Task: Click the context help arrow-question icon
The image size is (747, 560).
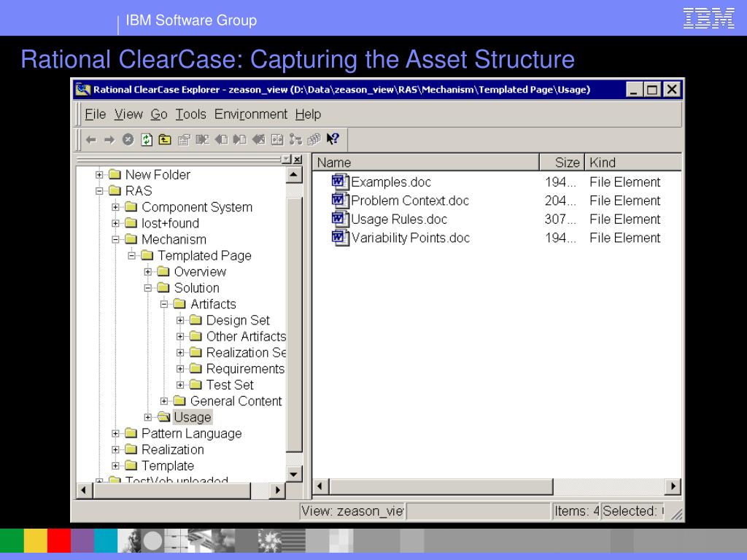Action: click(333, 139)
